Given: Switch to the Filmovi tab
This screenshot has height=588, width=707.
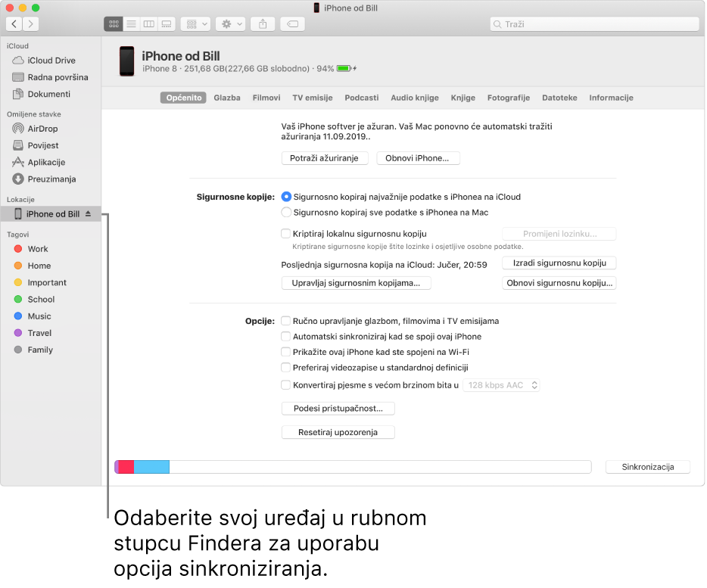Looking at the screenshot, I should click(x=266, y=98).
